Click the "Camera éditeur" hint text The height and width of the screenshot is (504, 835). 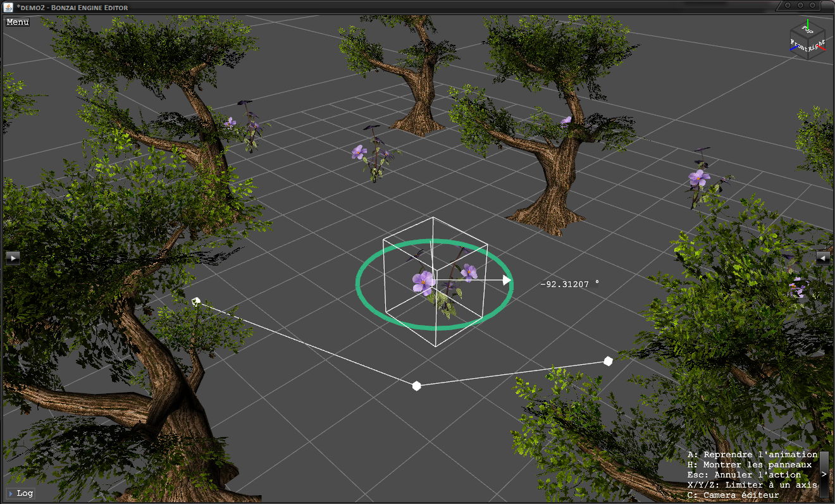(733, 495)
